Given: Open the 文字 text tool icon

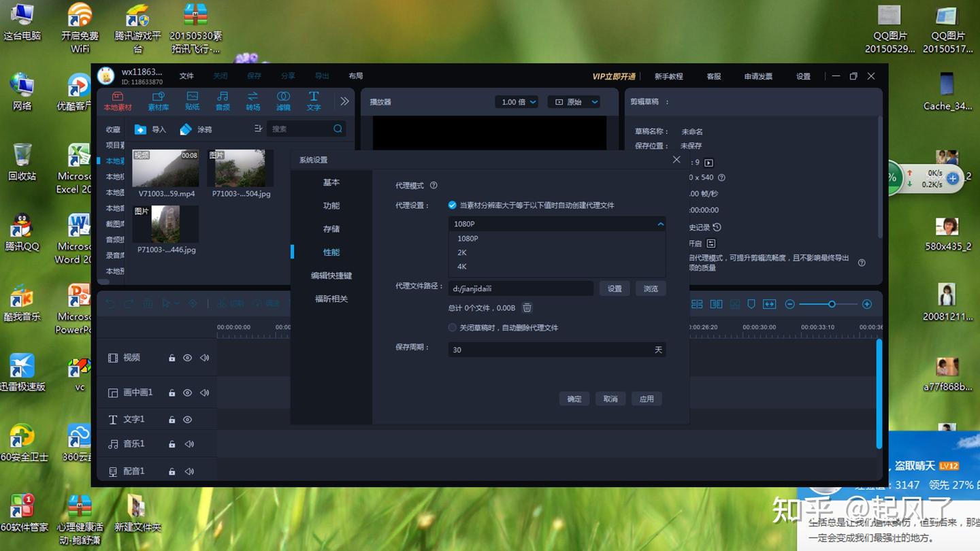Looking at the screenshot, I should click(313, 97).
